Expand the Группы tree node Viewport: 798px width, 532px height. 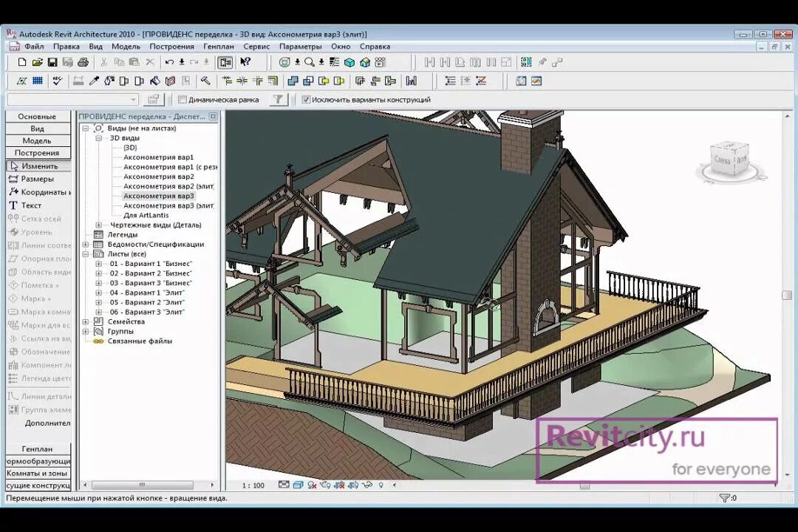(86, 332)
